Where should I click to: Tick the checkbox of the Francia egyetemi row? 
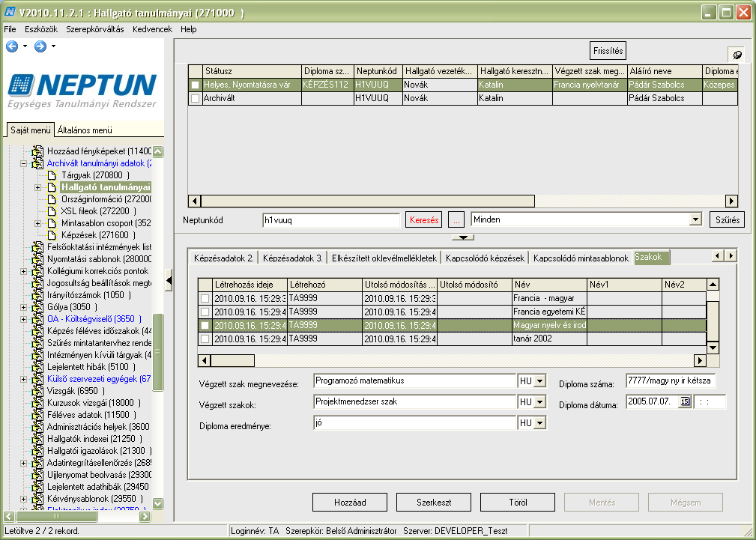(205, 312)
